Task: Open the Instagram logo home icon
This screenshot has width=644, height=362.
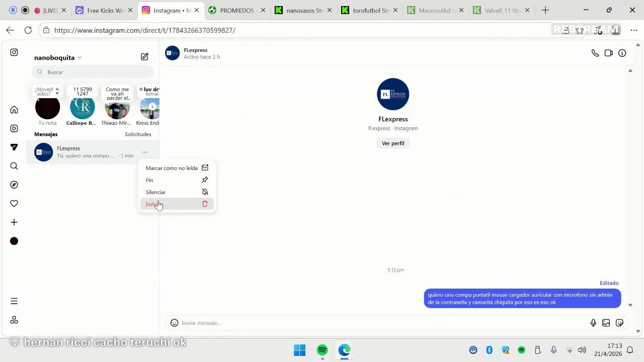Action: coord(14,52)
